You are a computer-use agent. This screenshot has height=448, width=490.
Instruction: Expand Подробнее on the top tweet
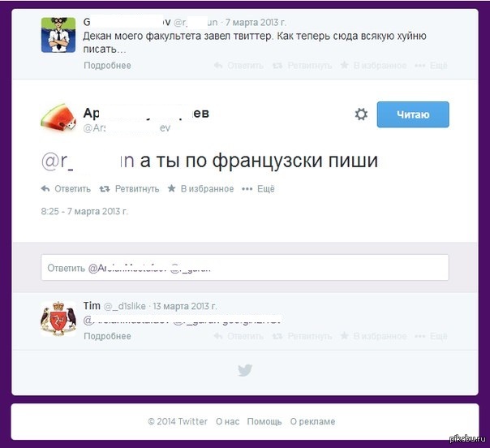[107, 66]
